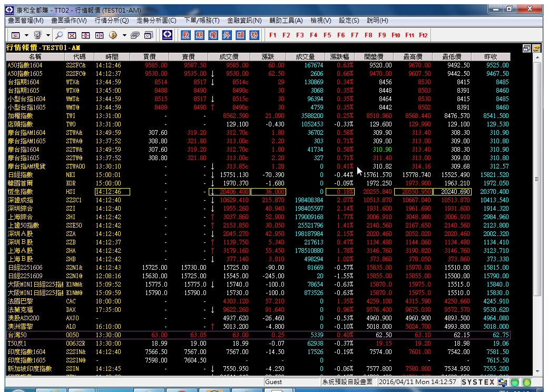Click the 昨收 column header
This screenshot has height=392, width=548.
[x=491, y=56]
